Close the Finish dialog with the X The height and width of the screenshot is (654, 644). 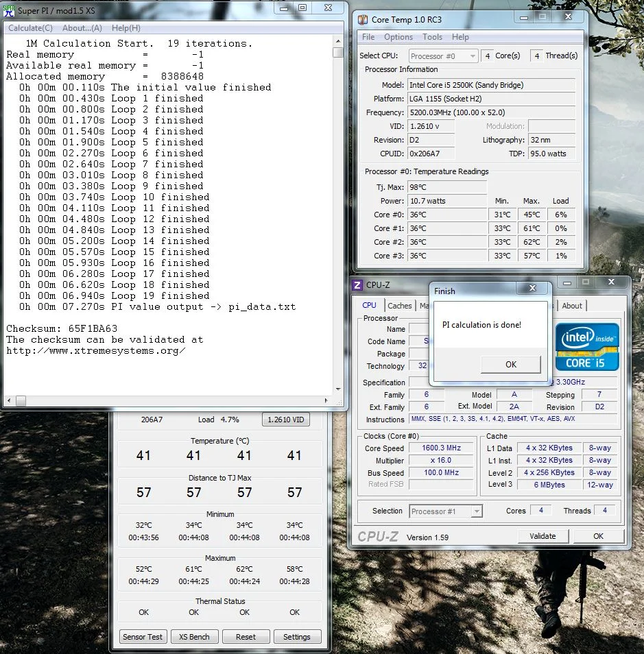(532, 288)
